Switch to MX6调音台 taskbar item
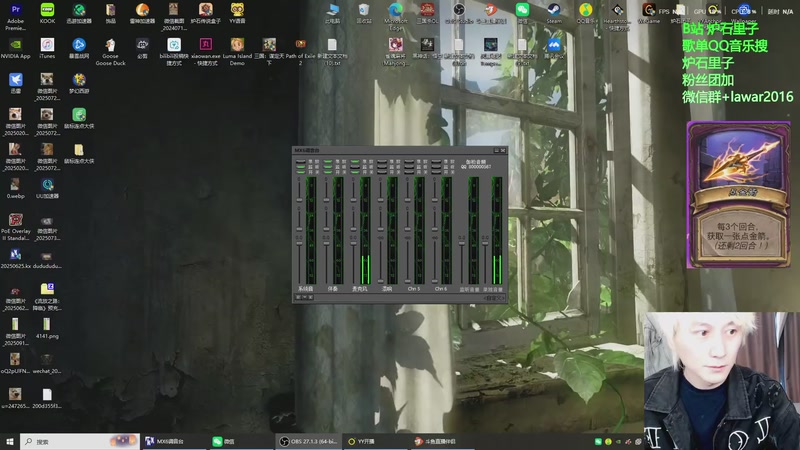Screen dimensions: 800x450 [x=173, y=441]
